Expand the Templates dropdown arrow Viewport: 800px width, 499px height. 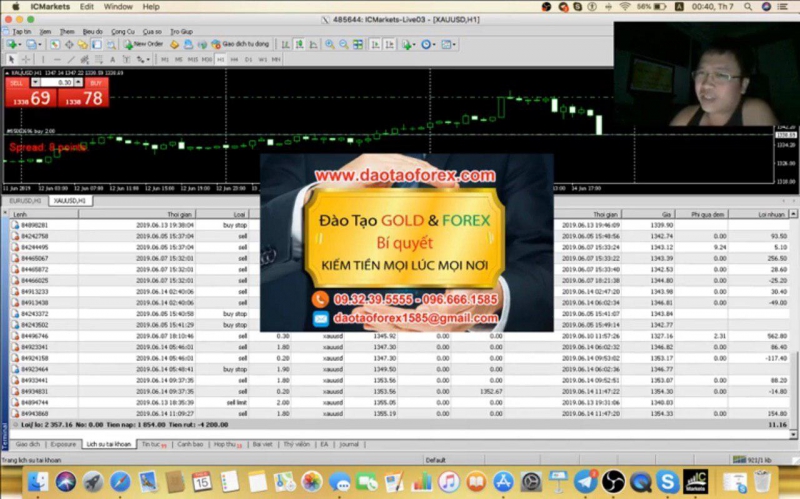click(454, 44)
